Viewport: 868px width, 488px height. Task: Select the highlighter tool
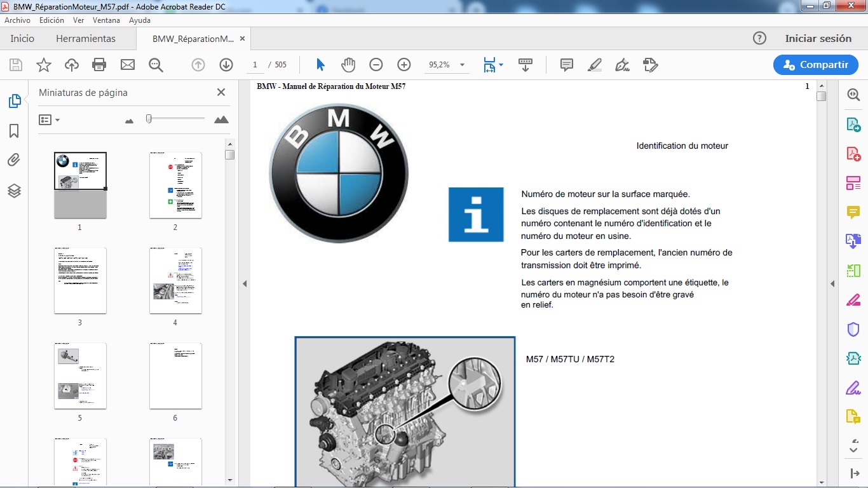594,64
